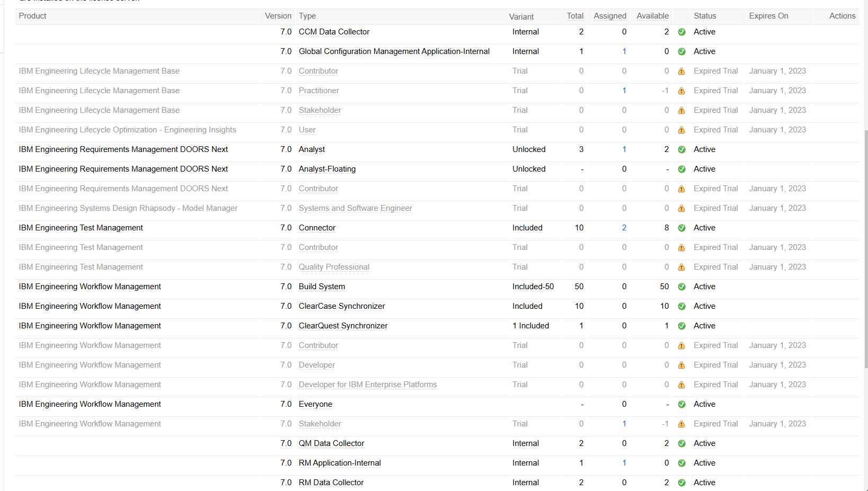Click the assigned count for DOORS Next Analyst
Viewport: 868px width, 491px height.
tap(624, 149)
